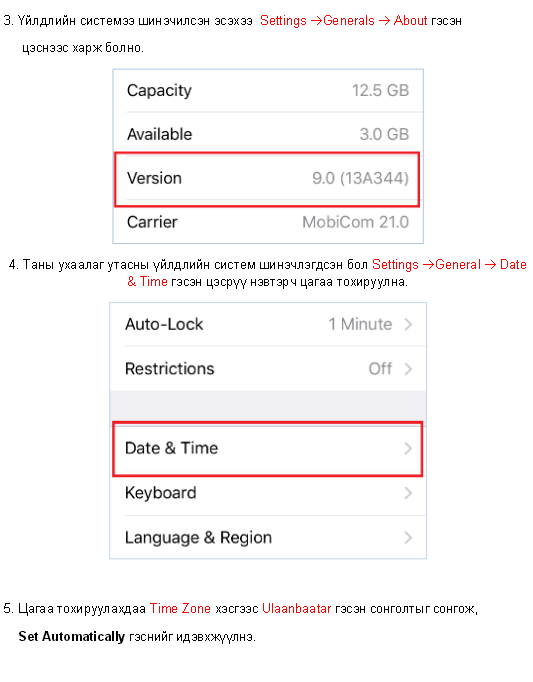533x682 pixels.
Task: Open the Date & Time row
Action: point(268,448)
